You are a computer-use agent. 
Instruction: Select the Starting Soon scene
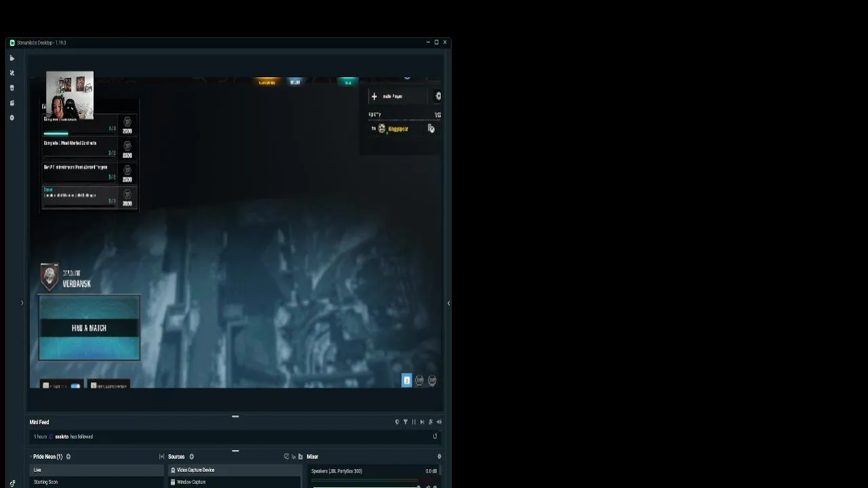(x=96, y=482)
